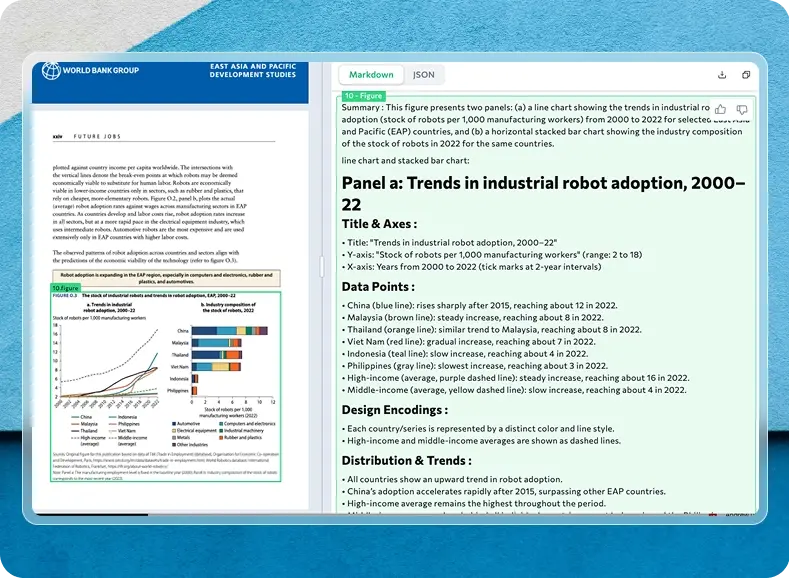This screenshot has width=790, height=578.
Task: Click the highlighted 'Robot adoption is expanding' callout
Action: click(166, 278)
